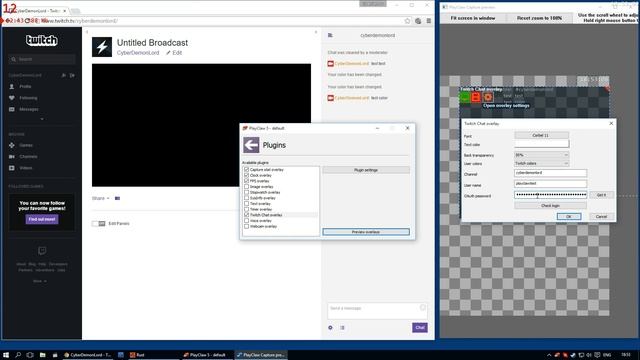
Task: Open the viewer list icon beside chat gear
Action: [342, 328]
